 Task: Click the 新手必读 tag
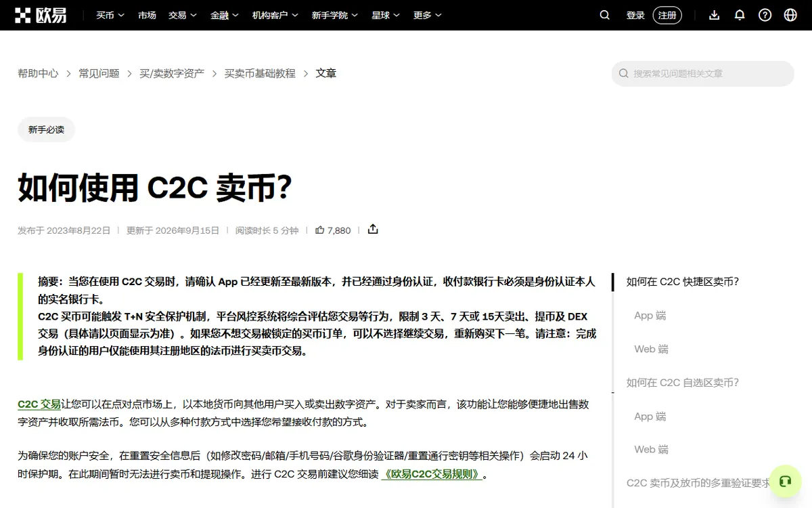tap(46, 129)
